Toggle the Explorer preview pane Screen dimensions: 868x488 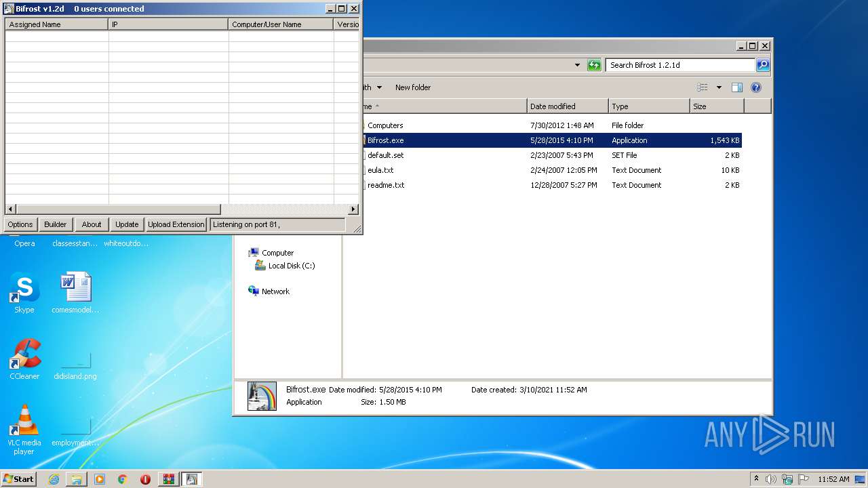[737, 87]
